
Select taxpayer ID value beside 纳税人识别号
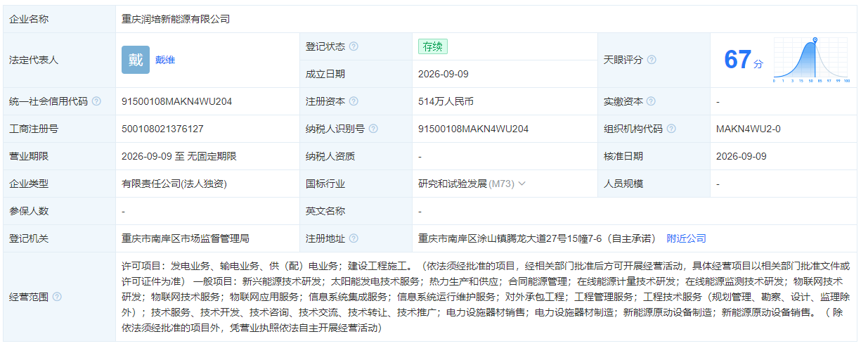pos(473,129)
